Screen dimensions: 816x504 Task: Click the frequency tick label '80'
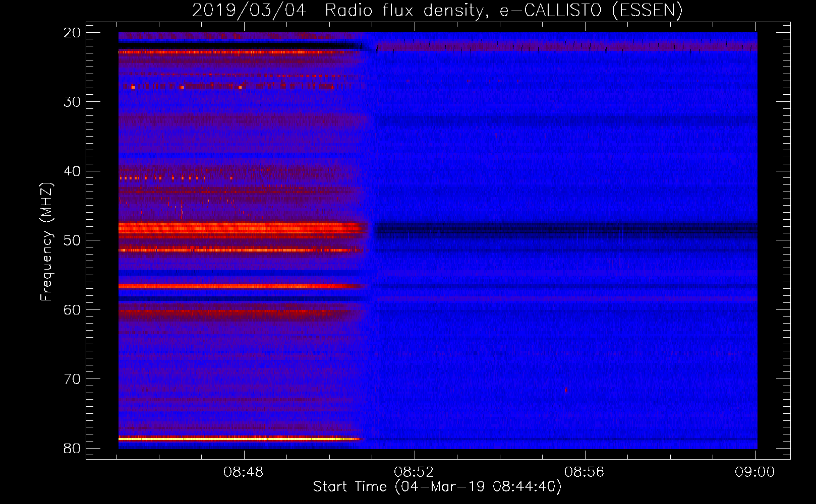72,449
